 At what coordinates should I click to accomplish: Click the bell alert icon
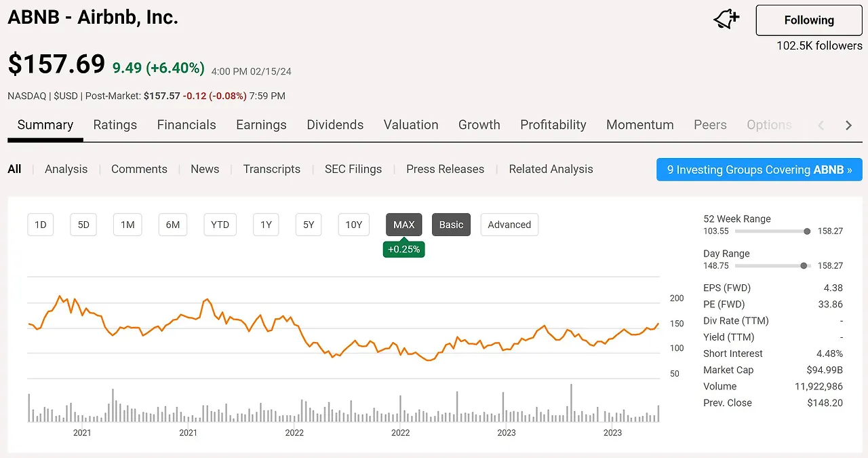click(x=726, y=20)
